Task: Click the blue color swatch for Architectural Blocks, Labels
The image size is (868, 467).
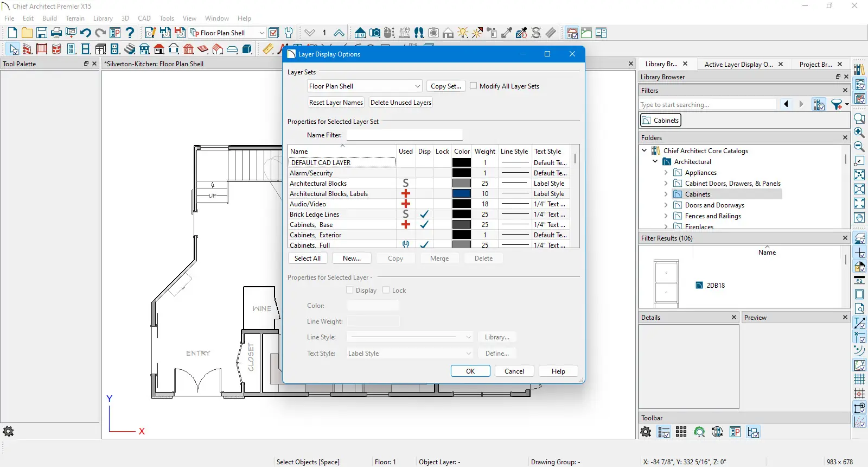Action: (462, 194)
